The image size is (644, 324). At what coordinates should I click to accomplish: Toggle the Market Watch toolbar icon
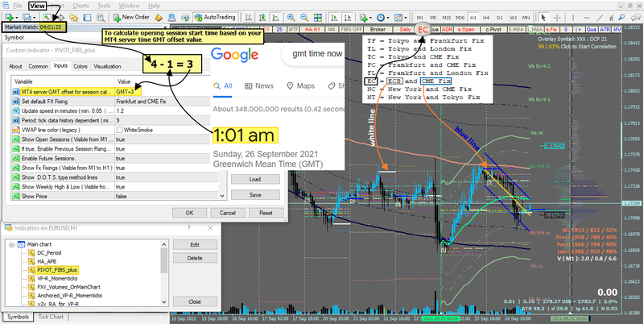pos(47,17)
